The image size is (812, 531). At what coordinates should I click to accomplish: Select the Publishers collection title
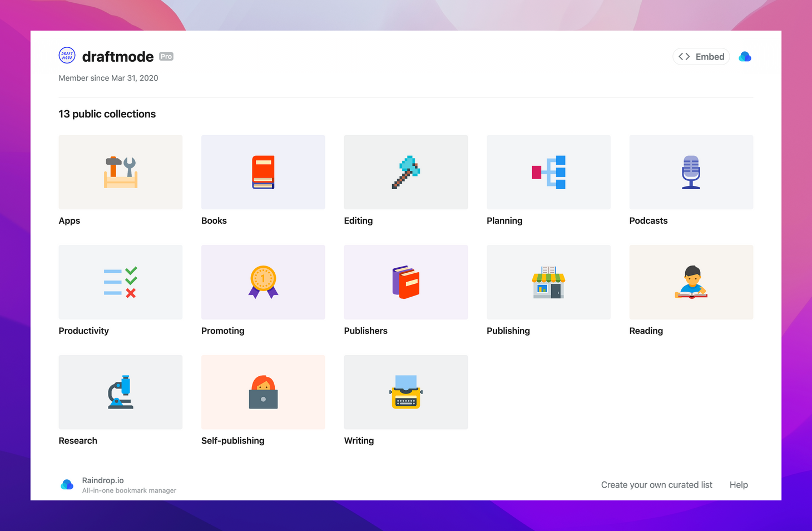[x=366, y=331]
